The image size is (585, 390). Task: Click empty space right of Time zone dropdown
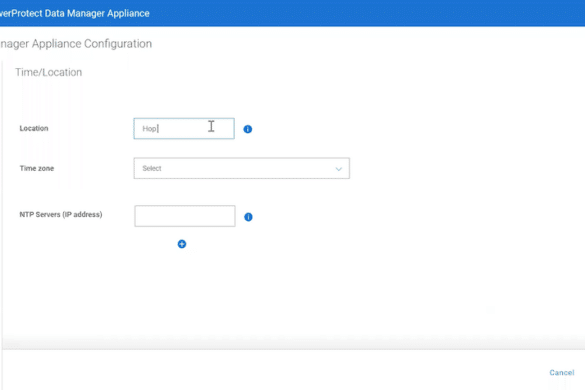(466, 168)
